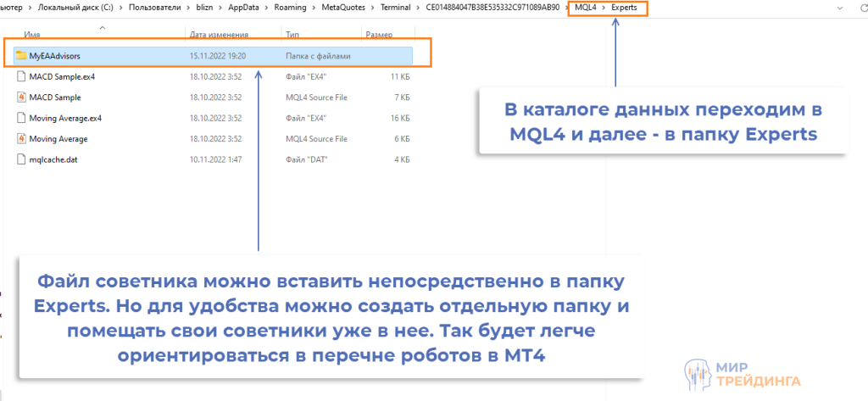Viewport: 868px width, 401px height.
Task: Expand the chevron between MQL4 and Experts
Action: [604, 8]
